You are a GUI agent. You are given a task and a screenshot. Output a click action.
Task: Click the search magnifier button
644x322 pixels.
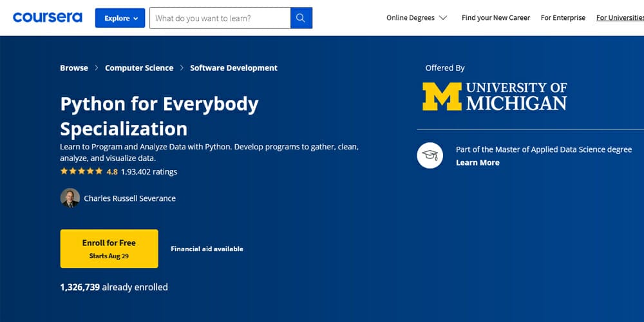click(x=301, y=18)
